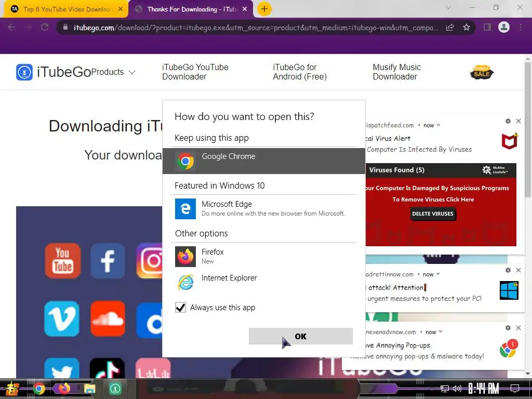Toggle the Always use this app checkbox
This screenshot has width=532, height=399.
pos(180,308)
